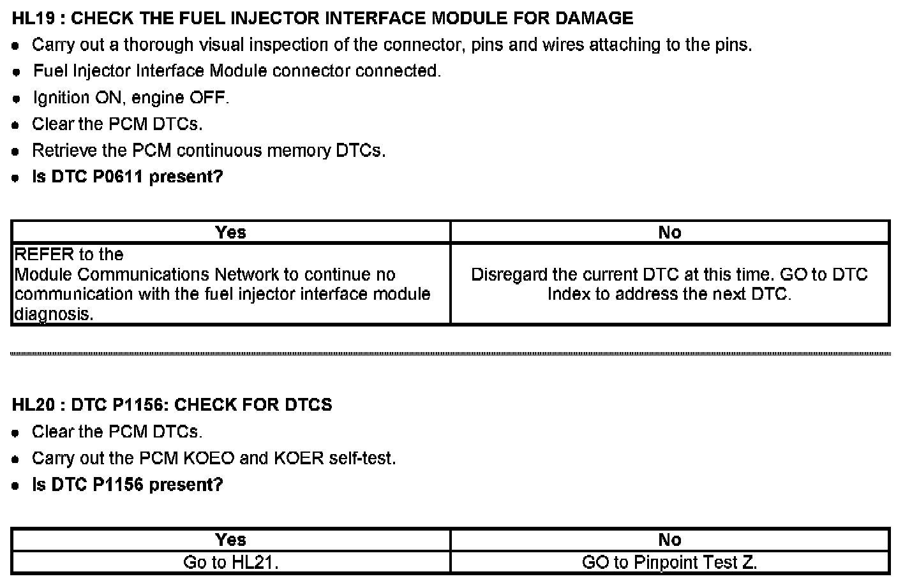Click the thorough visual inspection bullet text
Viewport: 919px width, 588px height.
point(391,45)
